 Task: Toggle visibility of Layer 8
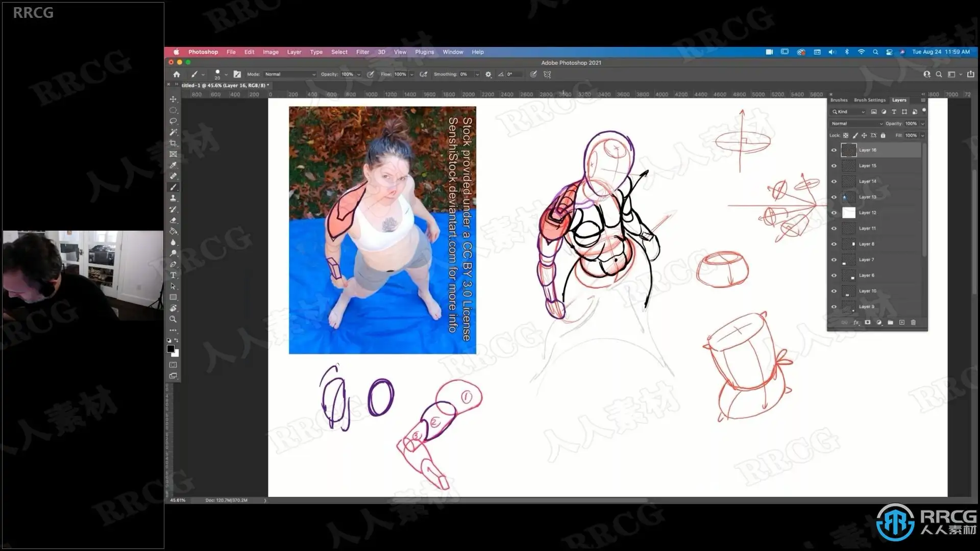pos(834,244)
